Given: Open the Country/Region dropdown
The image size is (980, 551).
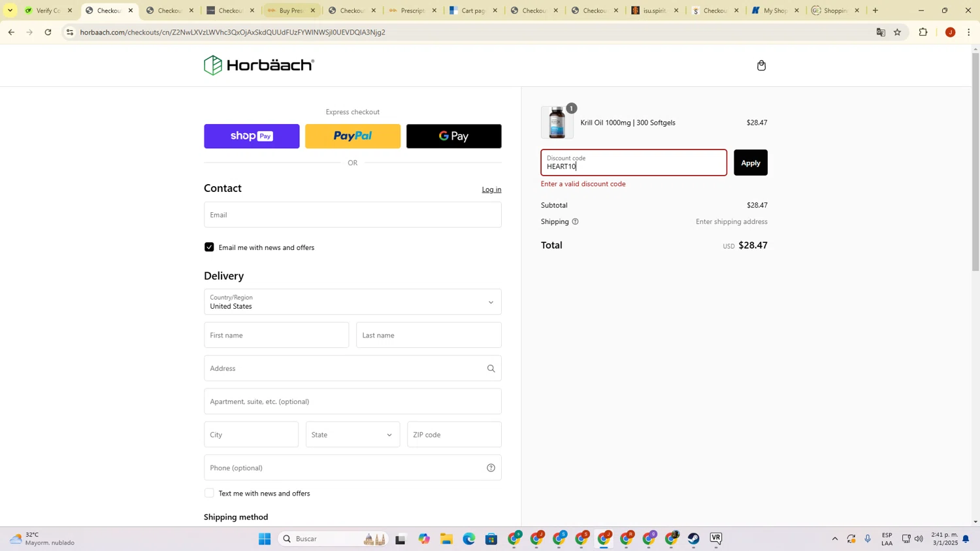Looking at the screenshot, I should point(353,302).
